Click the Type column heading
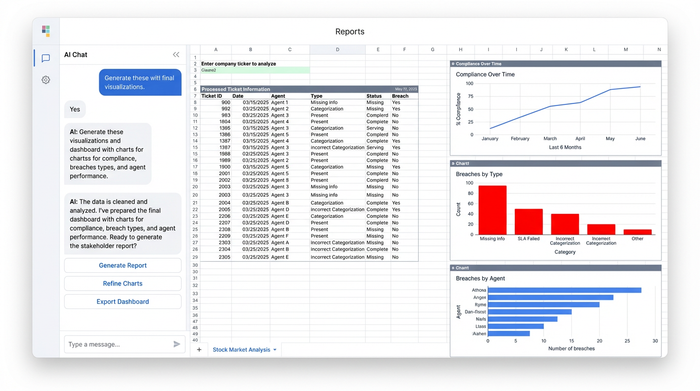Image resolution: width=700 pixels, height=391 pixels. tap(316, 96)
